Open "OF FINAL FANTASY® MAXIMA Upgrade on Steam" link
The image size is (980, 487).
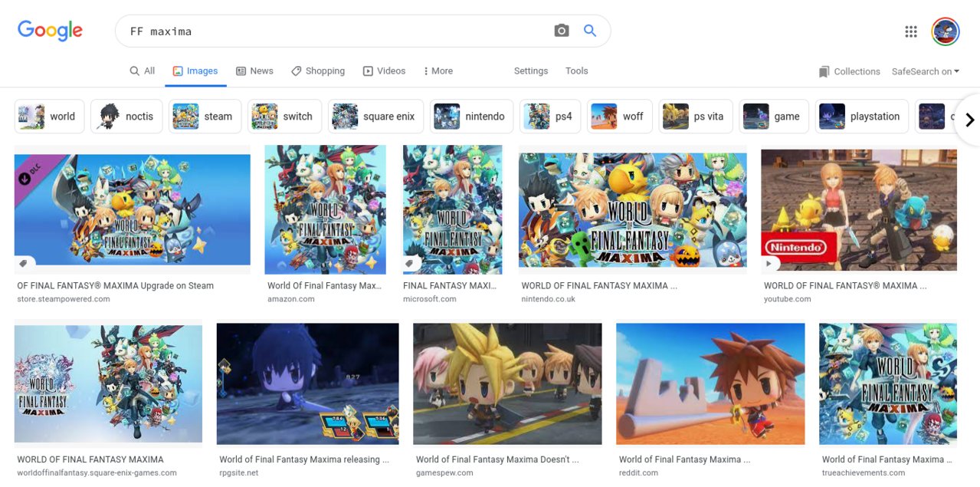click(x=116, y=286)
